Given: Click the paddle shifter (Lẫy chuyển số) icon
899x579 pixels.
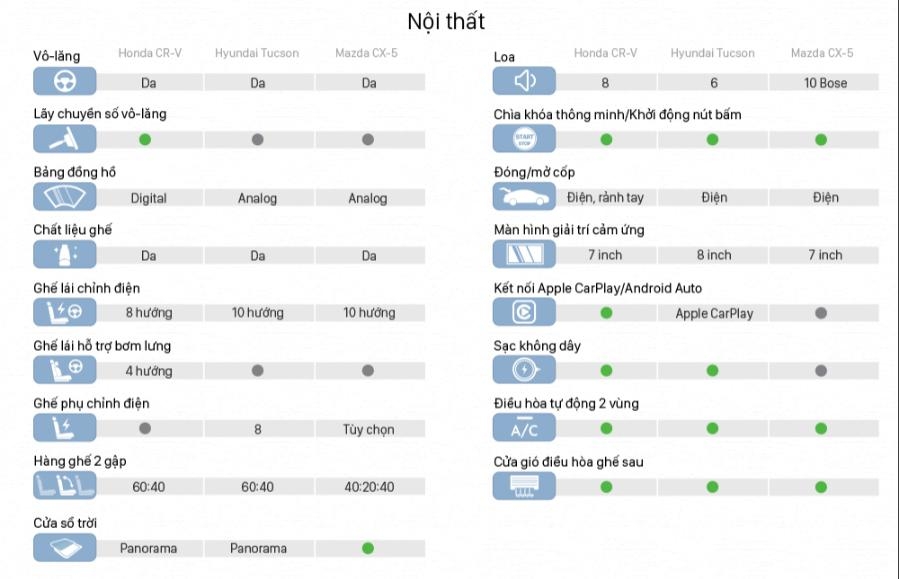Looking at the screenshot, I should (x=65, y=139).
